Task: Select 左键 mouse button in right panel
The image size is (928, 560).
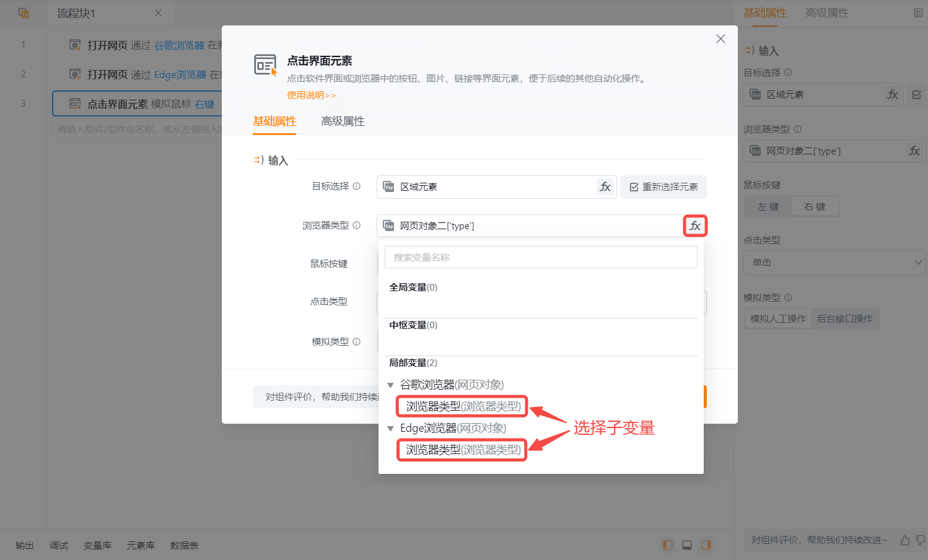Action: tap(768, 207)
